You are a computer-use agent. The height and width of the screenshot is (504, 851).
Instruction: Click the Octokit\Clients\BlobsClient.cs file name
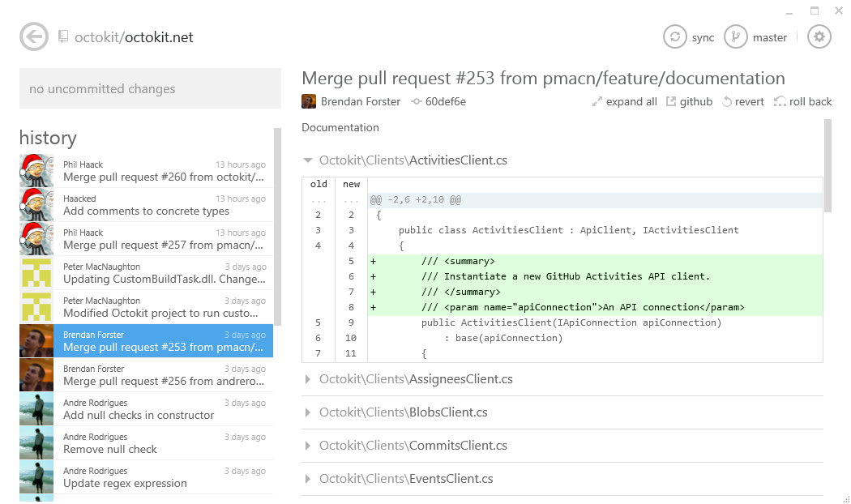tap(404, 412)
